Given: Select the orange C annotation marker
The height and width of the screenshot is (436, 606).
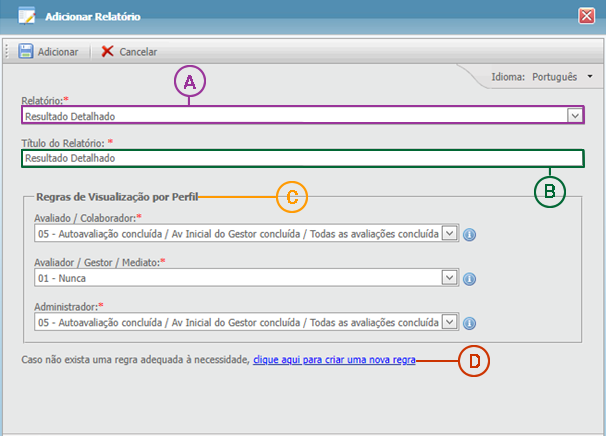Looking at the screenshot, I should (291, 197).
